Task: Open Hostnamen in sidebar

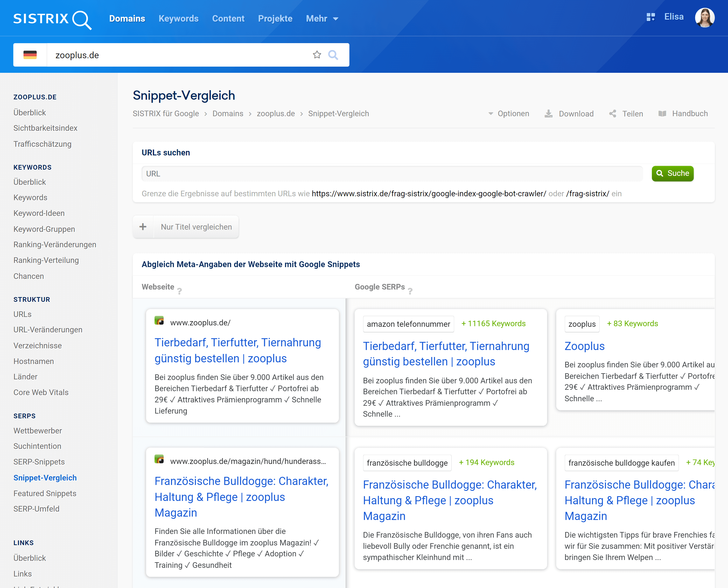Action: pyautogui.click(x=34, y=361)
